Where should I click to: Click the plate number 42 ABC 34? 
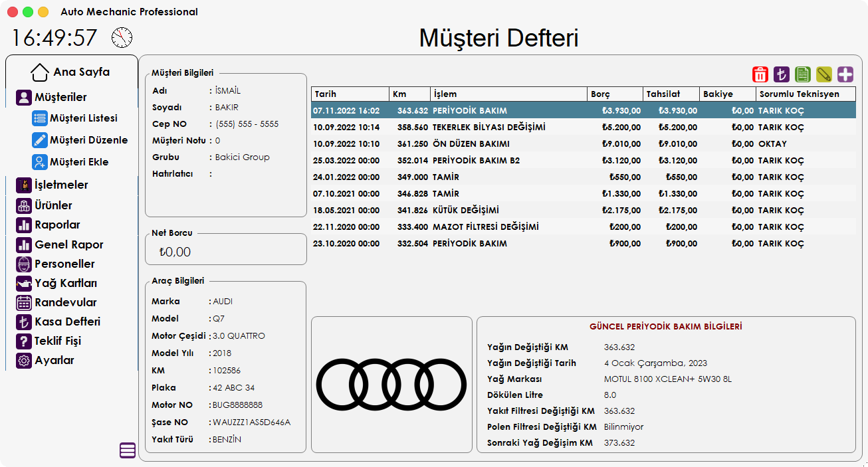[233, 388]
